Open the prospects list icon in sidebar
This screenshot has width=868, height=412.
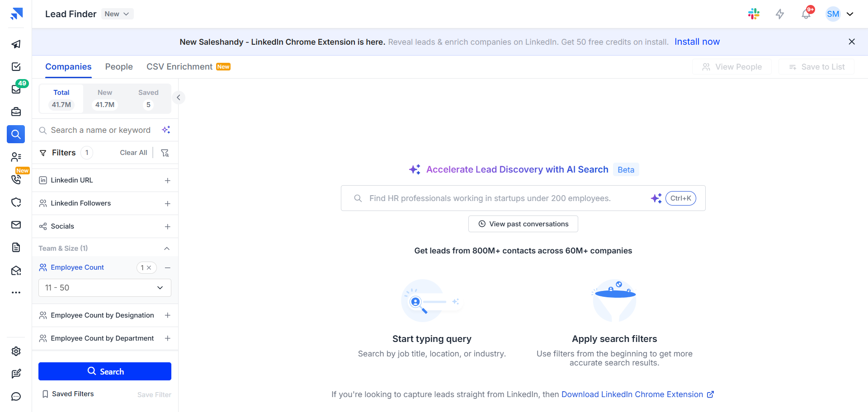tap(16, 157)
